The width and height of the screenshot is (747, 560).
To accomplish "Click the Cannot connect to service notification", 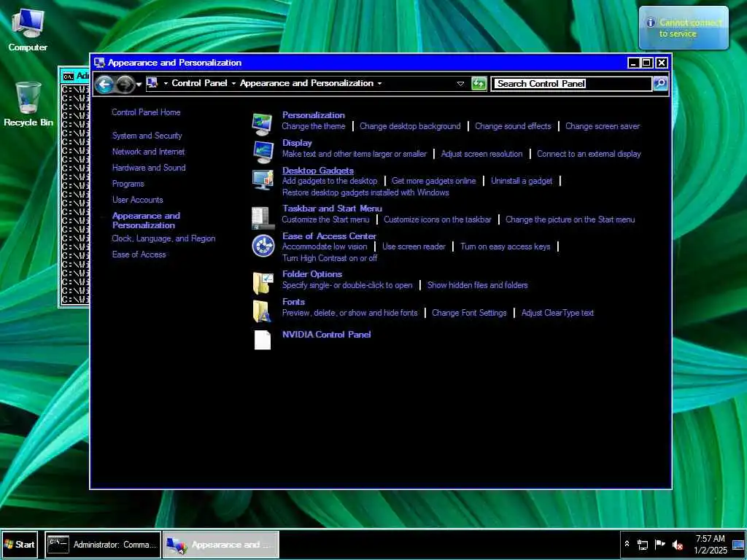I will click(684, 28).
